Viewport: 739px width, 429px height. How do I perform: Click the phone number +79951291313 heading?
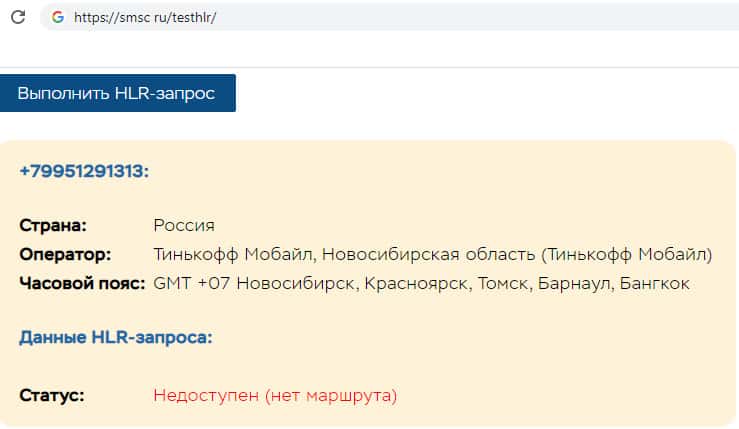point(84,171)
